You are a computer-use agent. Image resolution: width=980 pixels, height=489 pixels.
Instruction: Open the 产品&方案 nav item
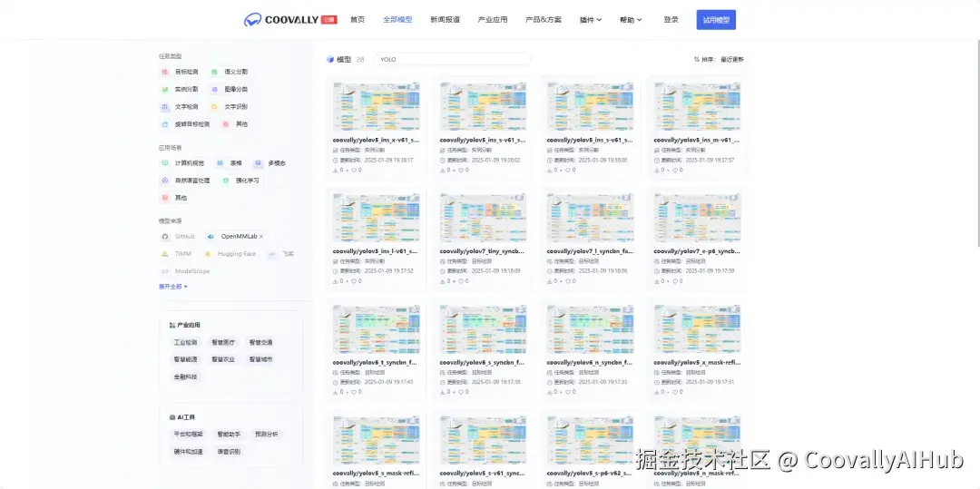tap(544, 20)
